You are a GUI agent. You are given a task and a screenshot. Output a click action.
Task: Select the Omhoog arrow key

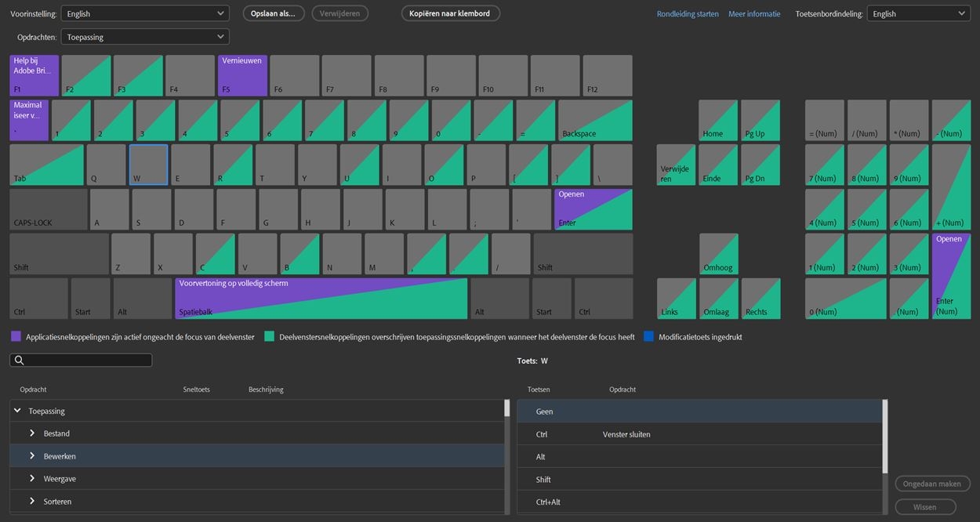tap(719, 254)
